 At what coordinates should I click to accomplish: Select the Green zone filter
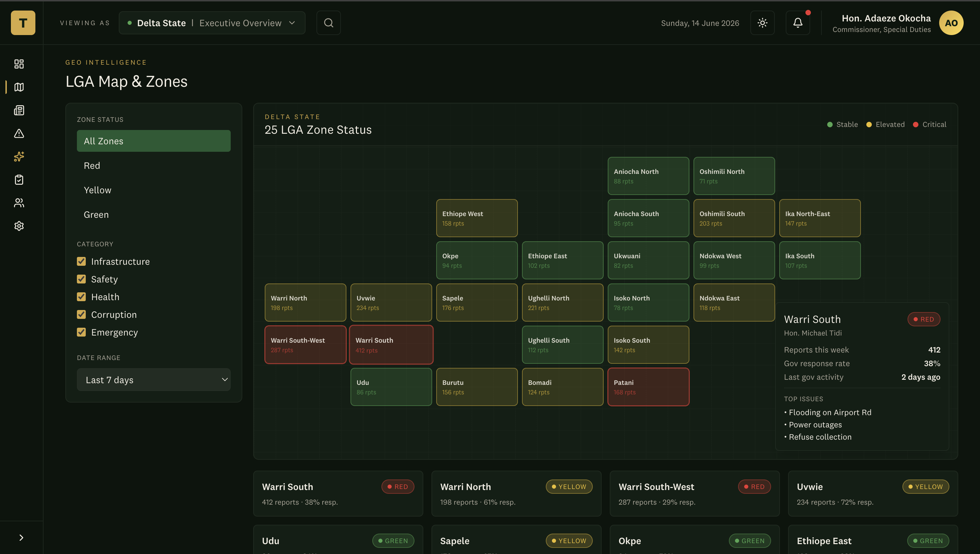coord(154,215)
